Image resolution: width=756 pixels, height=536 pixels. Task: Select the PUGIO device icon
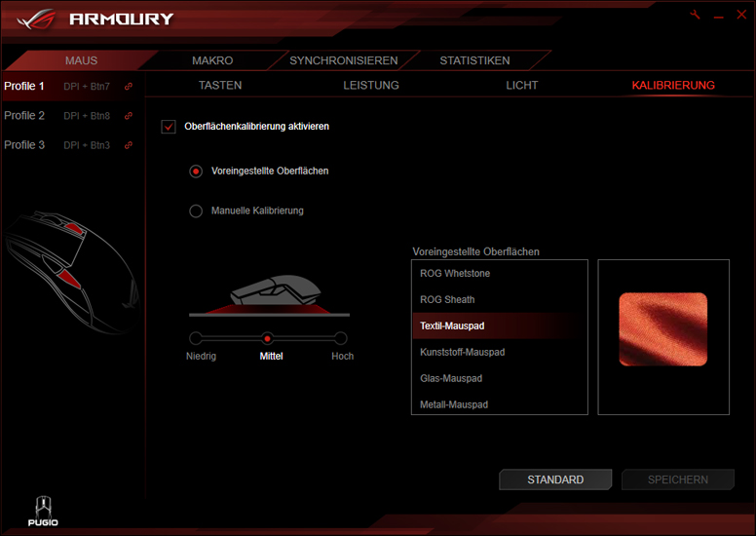pyautogui.click(x=43, y=511)
